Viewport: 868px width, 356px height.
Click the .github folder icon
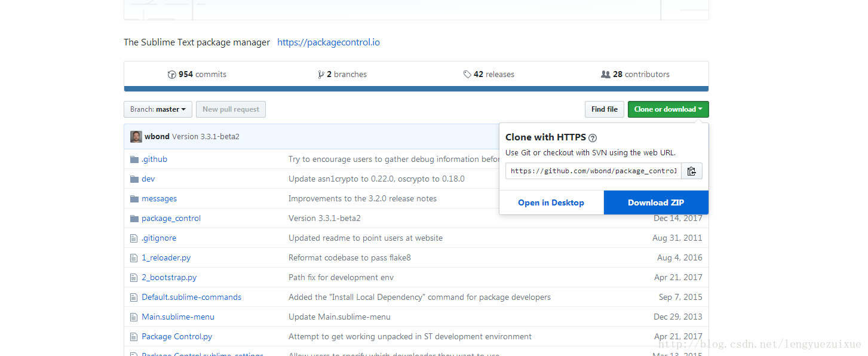coord(134,159)
